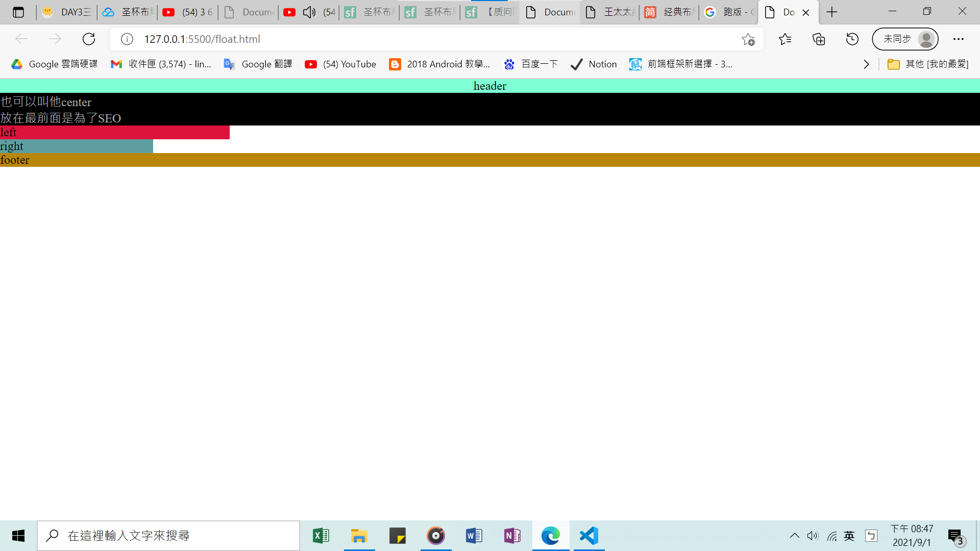
Task: Show hidden system tray icons
Action: point(795,536)
